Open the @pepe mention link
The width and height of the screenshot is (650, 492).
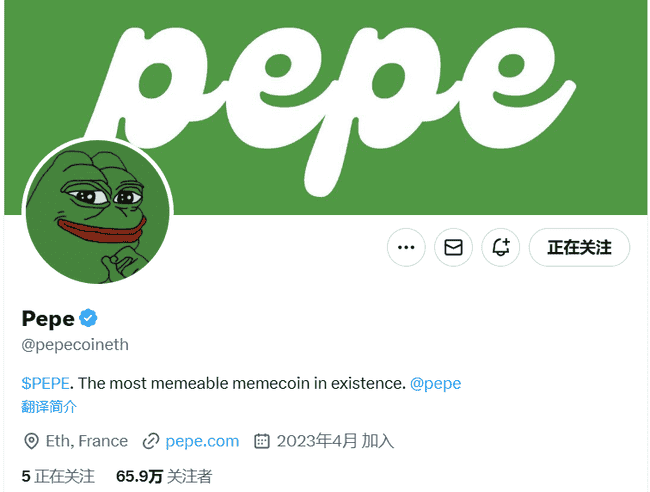pyautogui.click(x=435, y=383)
